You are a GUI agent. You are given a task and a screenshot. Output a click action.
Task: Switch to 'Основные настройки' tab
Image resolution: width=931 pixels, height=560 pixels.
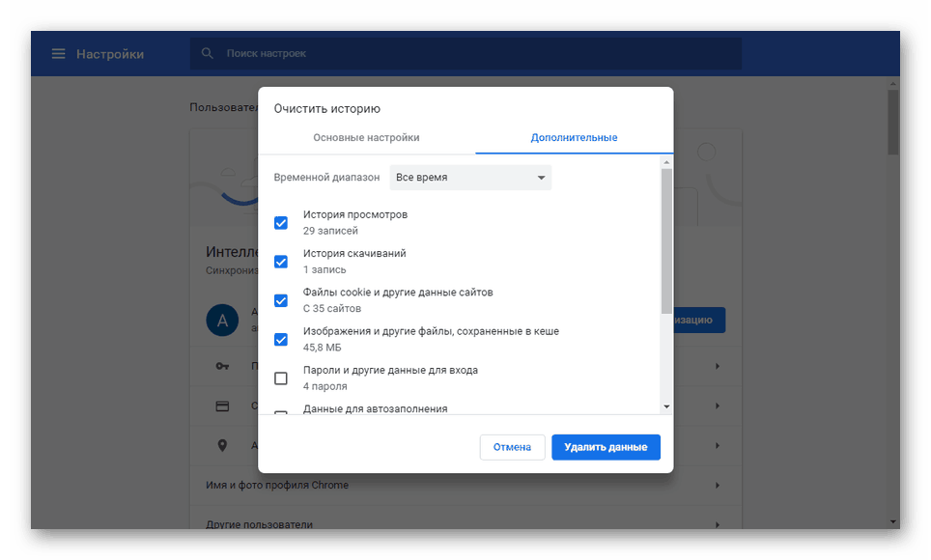(366, 138)
